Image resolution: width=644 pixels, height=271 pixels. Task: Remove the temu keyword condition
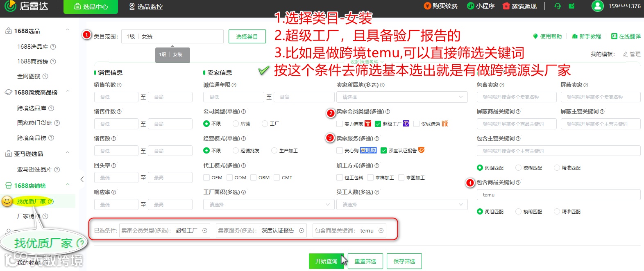(x=381, y=230)
